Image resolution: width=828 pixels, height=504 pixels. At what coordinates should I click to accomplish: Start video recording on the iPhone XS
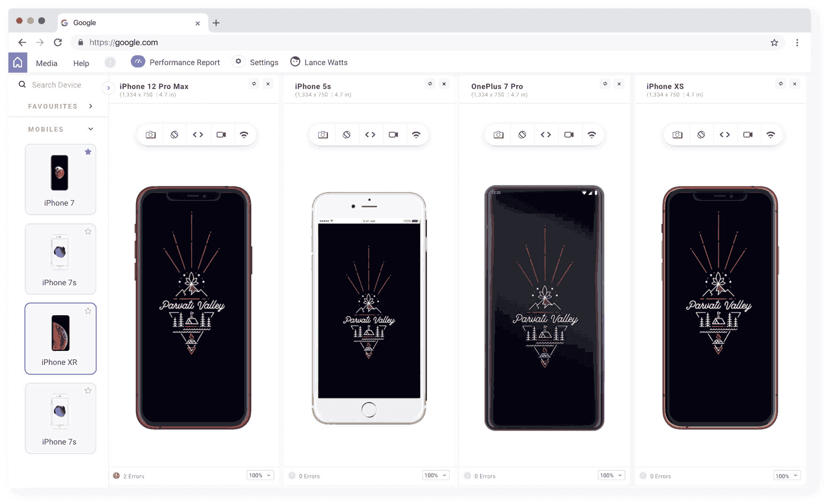(748, 134)
